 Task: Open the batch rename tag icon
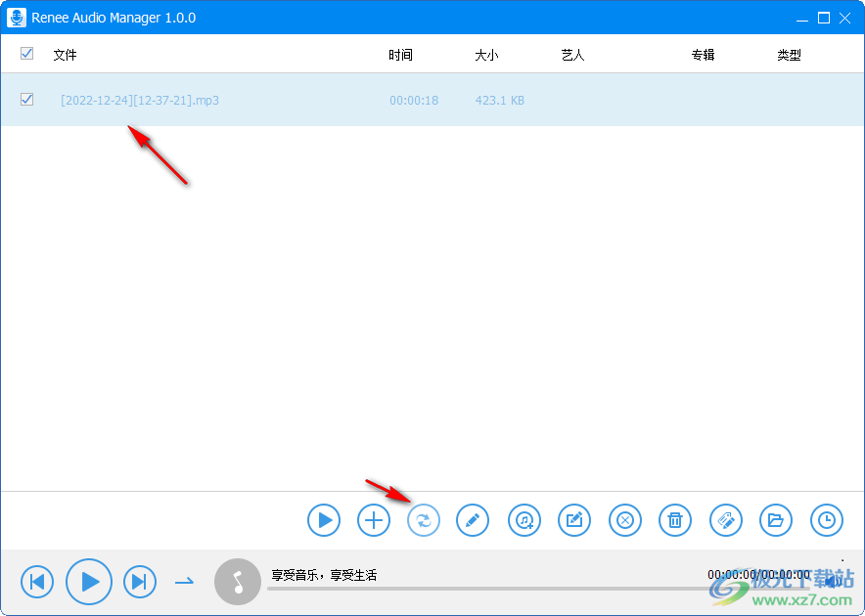(725, 520)
